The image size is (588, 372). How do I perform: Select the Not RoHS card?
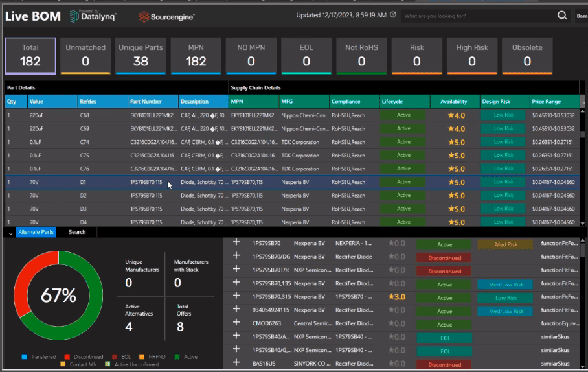(361, 56)
